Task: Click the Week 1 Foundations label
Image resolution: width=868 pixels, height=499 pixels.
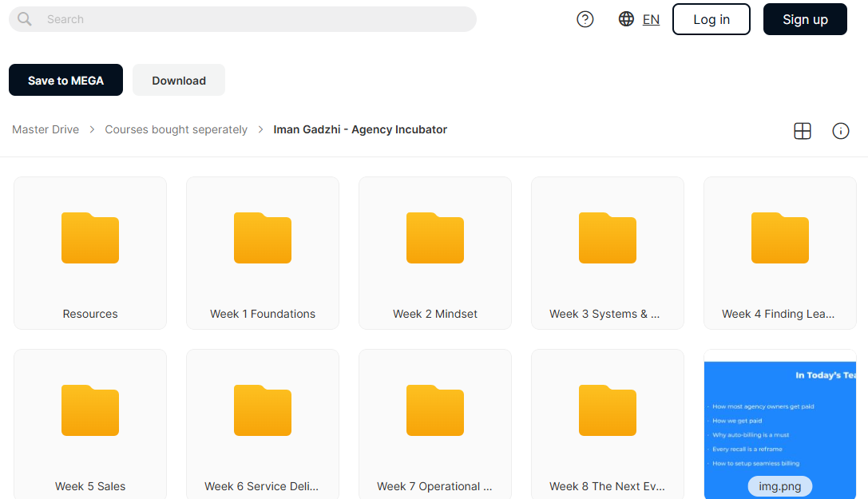Action: coord(263,314)
